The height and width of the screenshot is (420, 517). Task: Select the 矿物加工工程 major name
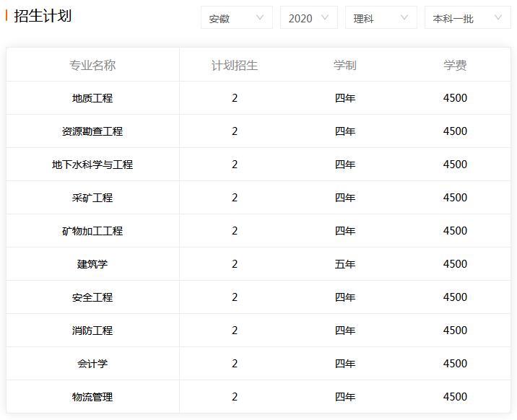tap(92, 231)
